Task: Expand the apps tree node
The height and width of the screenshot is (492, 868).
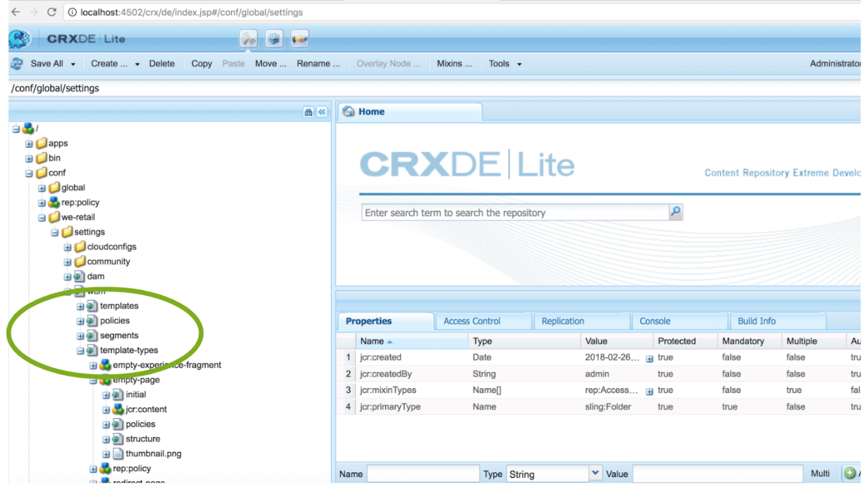Action: [29, 144]
